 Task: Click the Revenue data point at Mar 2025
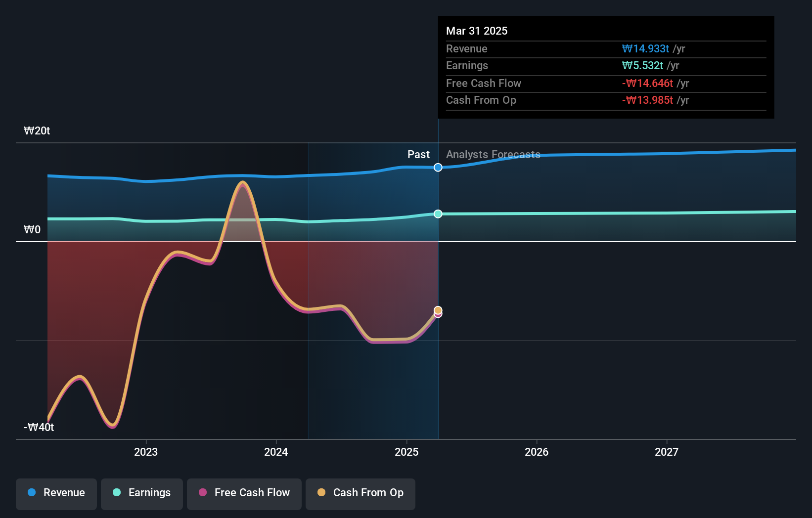coord(438,168)
